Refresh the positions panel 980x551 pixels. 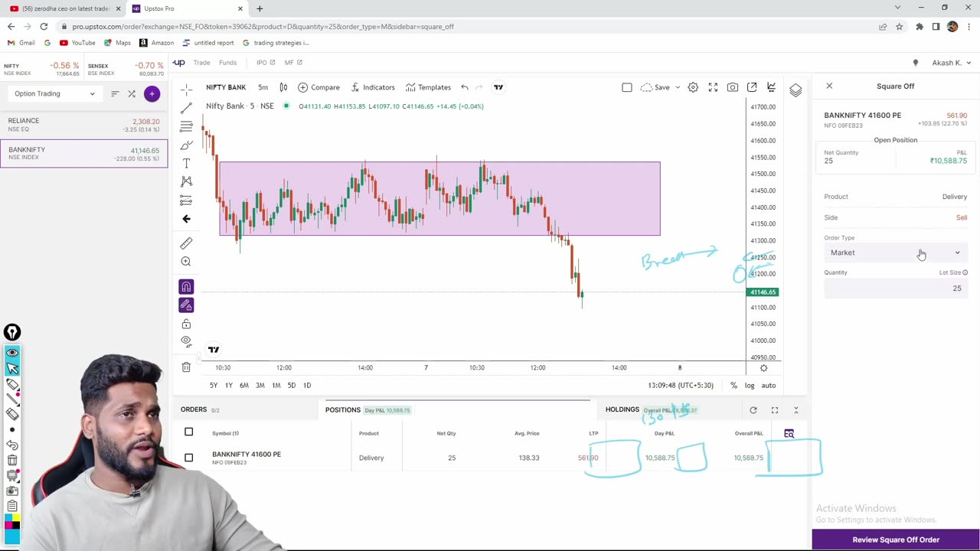pos(753,410)
